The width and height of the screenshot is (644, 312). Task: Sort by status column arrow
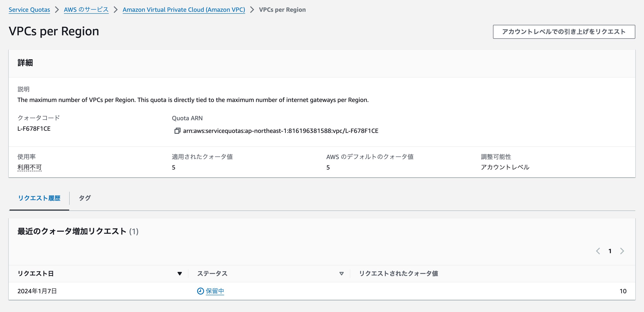341,274
